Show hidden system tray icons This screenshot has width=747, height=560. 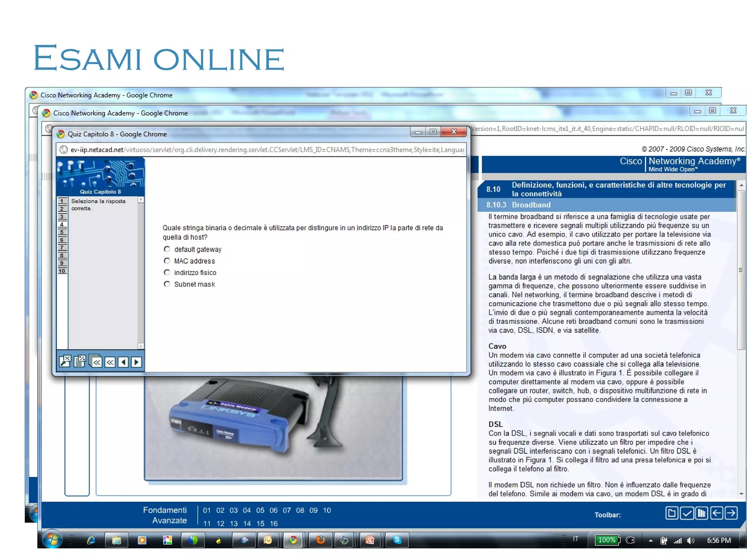tap(650, 541)
